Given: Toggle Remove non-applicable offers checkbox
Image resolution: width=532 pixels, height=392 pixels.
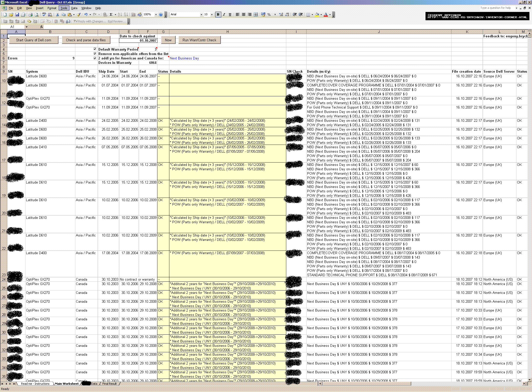Looking at the screenshot, I should coord(95,53).
